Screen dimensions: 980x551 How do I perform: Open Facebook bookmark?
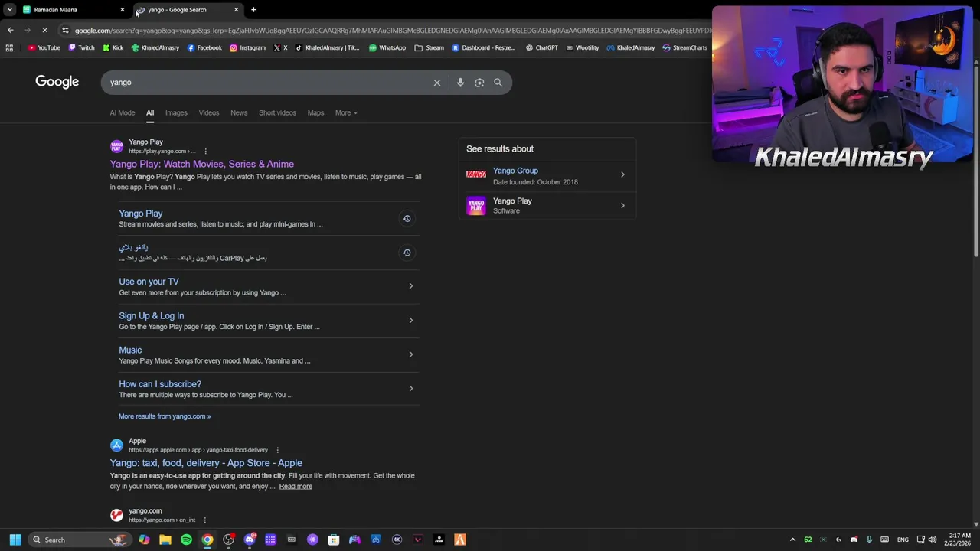(204, 47)
